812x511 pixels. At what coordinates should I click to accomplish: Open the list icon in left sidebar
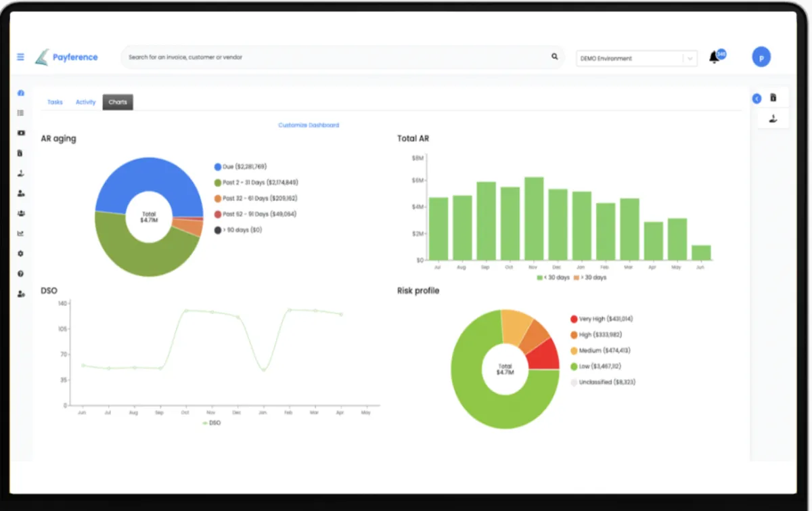click(21, 113)
